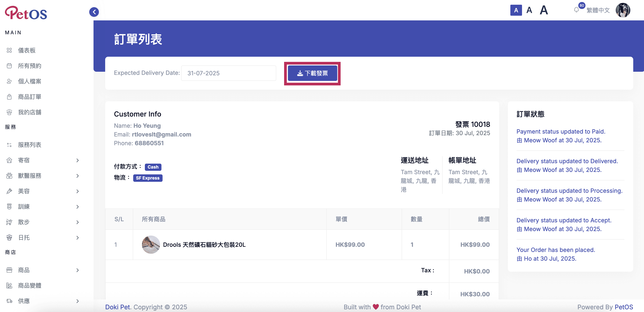Expand the 訓練 submenu chevron
Viewport: 644px width, 312px height.
78,207
